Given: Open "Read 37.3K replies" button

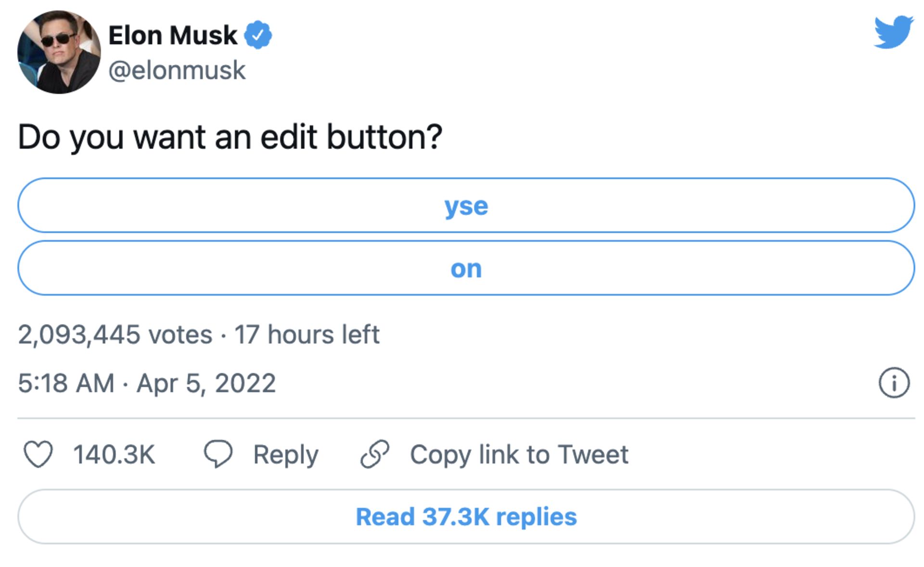Looking at the screenshot, I should (x=466, y=517).
